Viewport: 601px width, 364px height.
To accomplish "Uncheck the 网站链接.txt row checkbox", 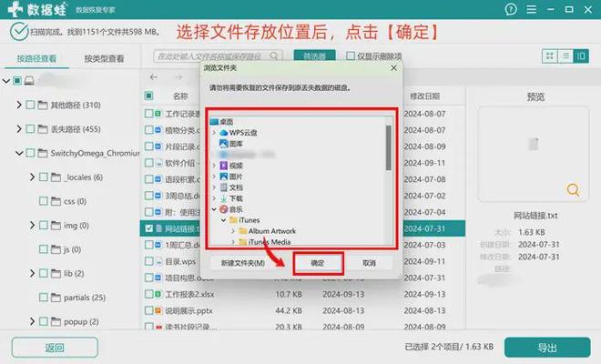I will click(149, 228).
